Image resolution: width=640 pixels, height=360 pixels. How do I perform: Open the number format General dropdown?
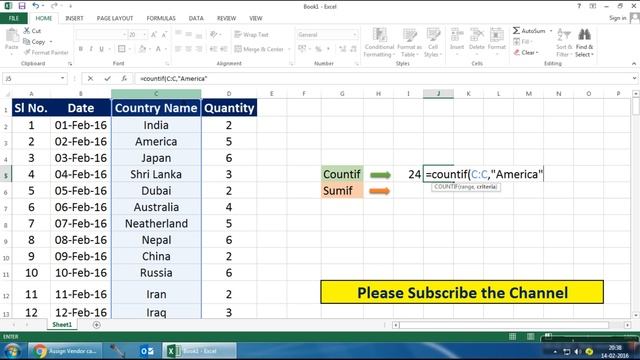pyautogui.click(x=354, y=35)
